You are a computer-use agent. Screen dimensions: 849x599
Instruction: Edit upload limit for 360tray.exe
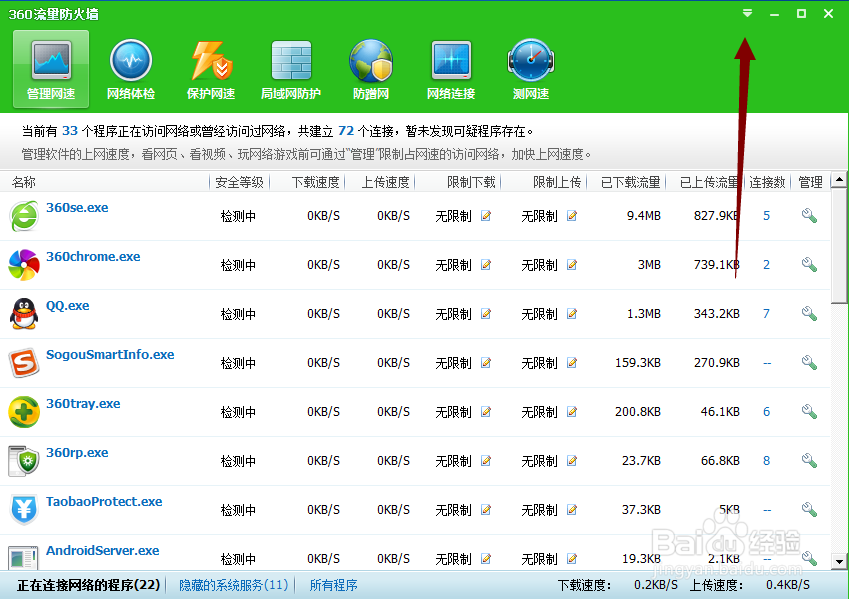(572, 412)
